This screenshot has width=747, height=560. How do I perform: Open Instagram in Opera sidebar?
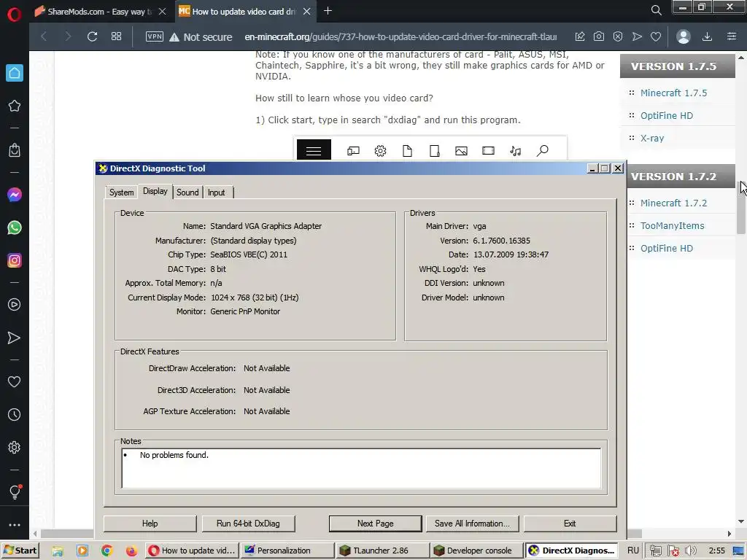point(15,260)
